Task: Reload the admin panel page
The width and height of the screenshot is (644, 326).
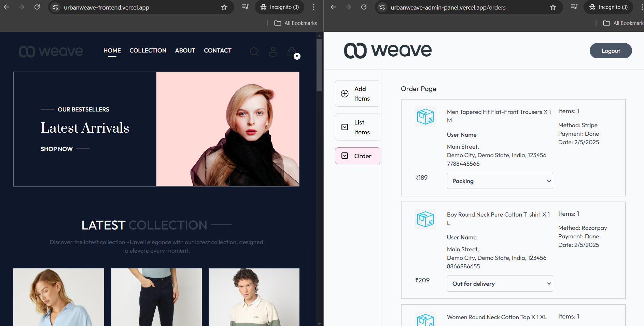Action: (364, 6)
